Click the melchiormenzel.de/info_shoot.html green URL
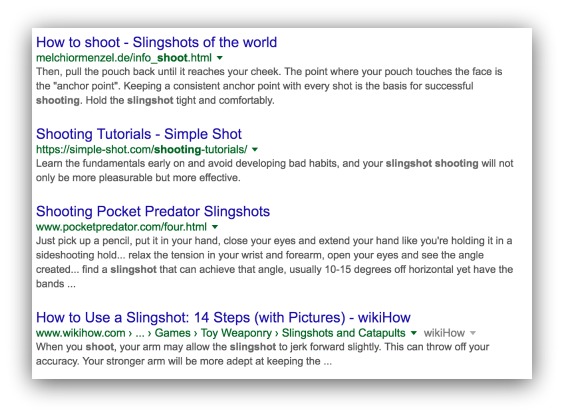Viewport: 564px width, 415px height. (x=124, y=58)
